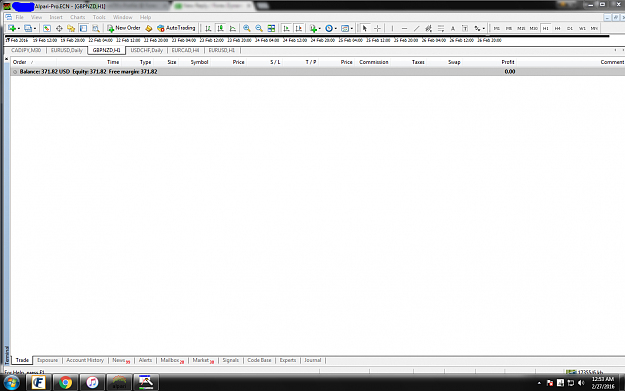Switch timeframe to H4
The height and width of the screenshot is (391, 625).
coord(558,28)
